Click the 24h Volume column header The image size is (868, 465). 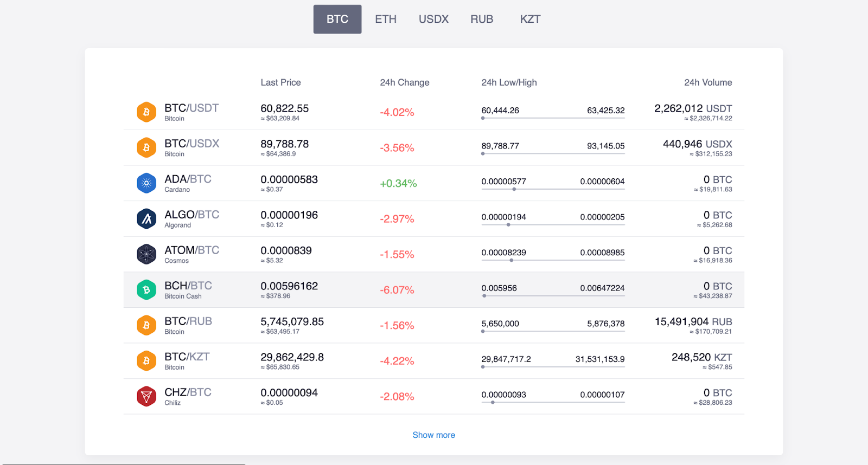(x=708, y=82)
